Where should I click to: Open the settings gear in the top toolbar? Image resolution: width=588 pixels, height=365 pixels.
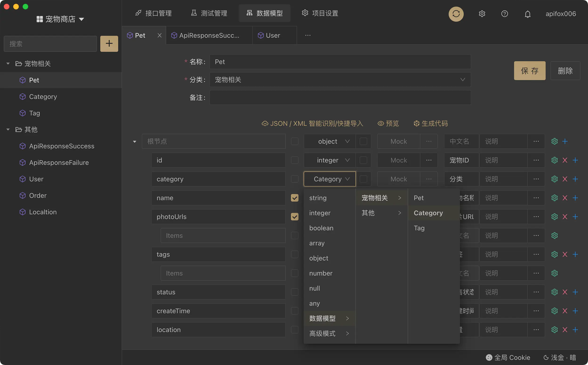point(482,14)
